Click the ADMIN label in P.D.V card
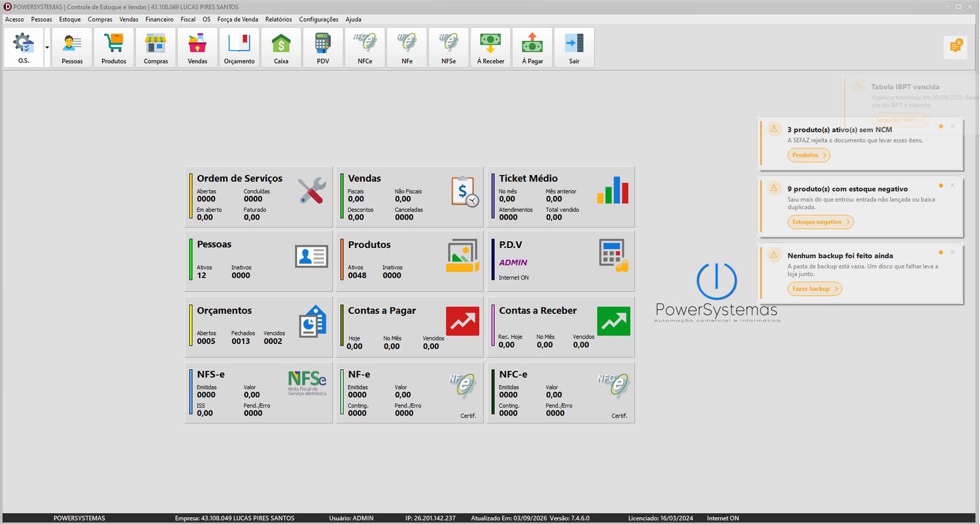Image resolution: width=980 pixels, height=524 pixels. (x=513, y=263)
